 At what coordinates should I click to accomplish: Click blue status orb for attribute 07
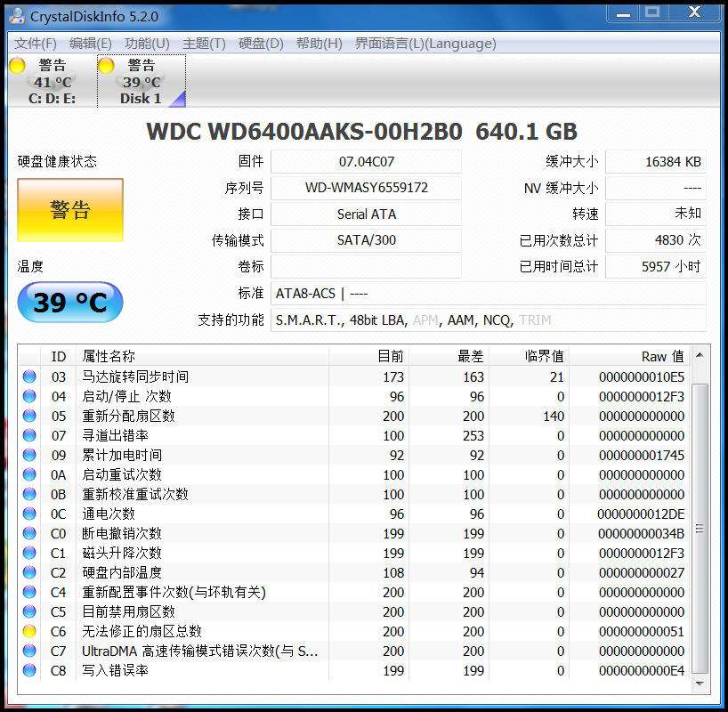point(29,435)
